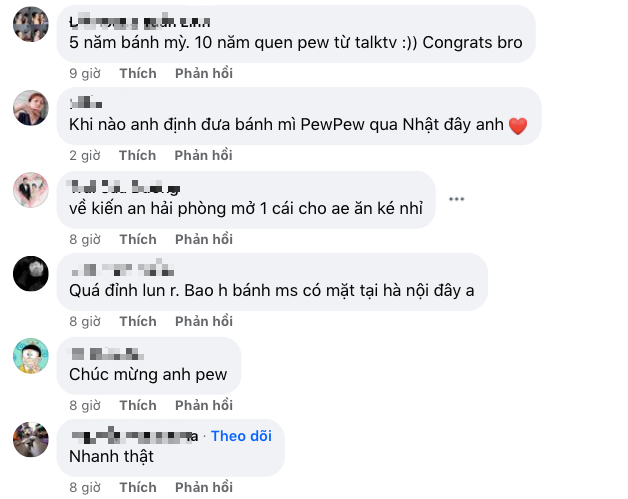Reply to the 'Nhanh thật' comment
628x499 pixels.
click(x=203, y=487)
